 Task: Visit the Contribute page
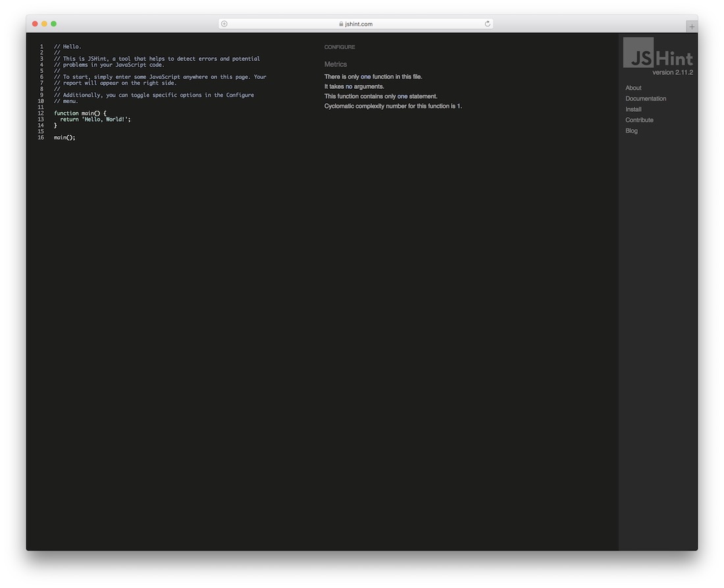tap(639, 120)
